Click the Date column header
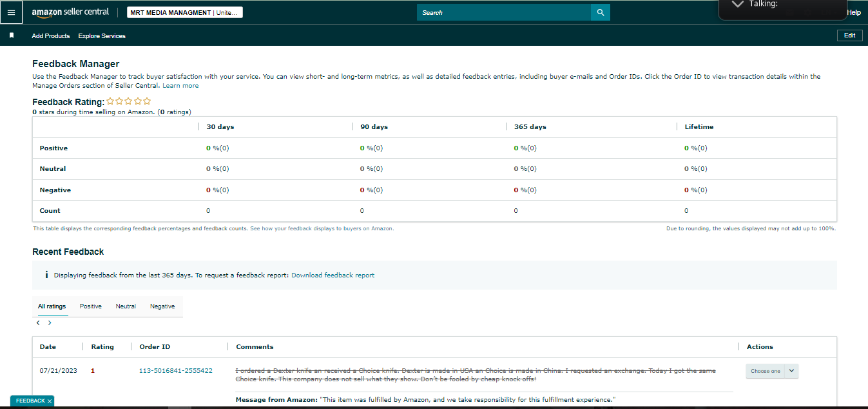868x409 pixels. pyautogui.click(x=48, y=347)
